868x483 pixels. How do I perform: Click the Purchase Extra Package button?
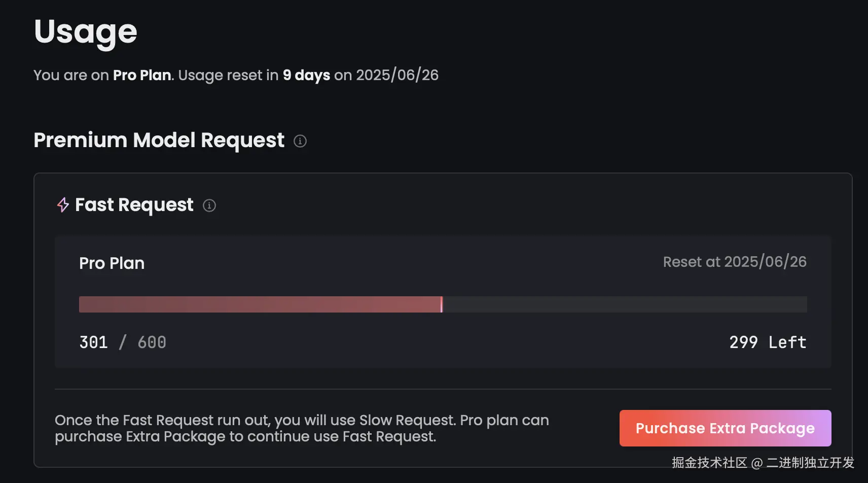(725, 428)
